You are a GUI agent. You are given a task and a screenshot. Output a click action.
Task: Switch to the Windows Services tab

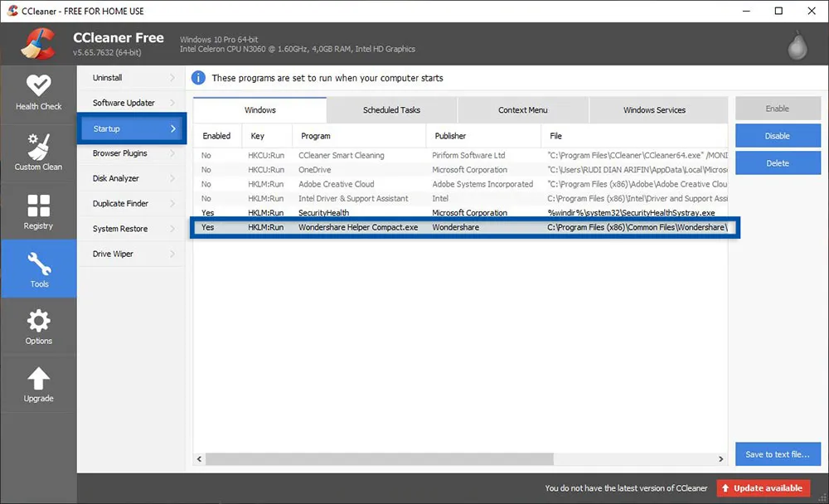pyautogui.click(x=655, y=109)
